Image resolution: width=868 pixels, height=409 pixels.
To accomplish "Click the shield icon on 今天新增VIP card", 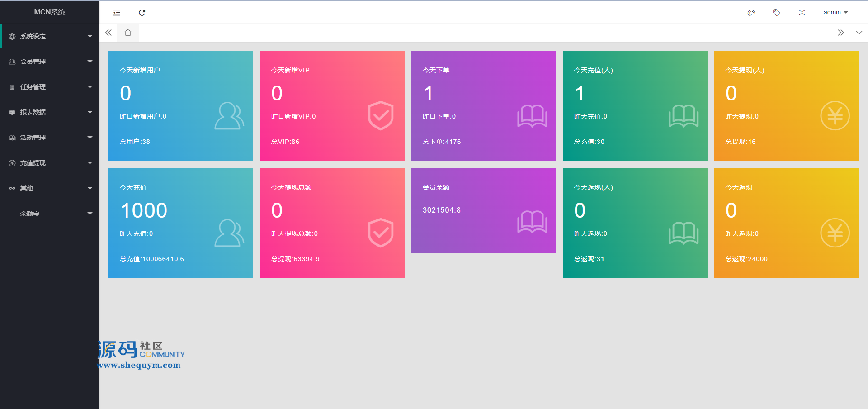I will [x=381, y=116].
